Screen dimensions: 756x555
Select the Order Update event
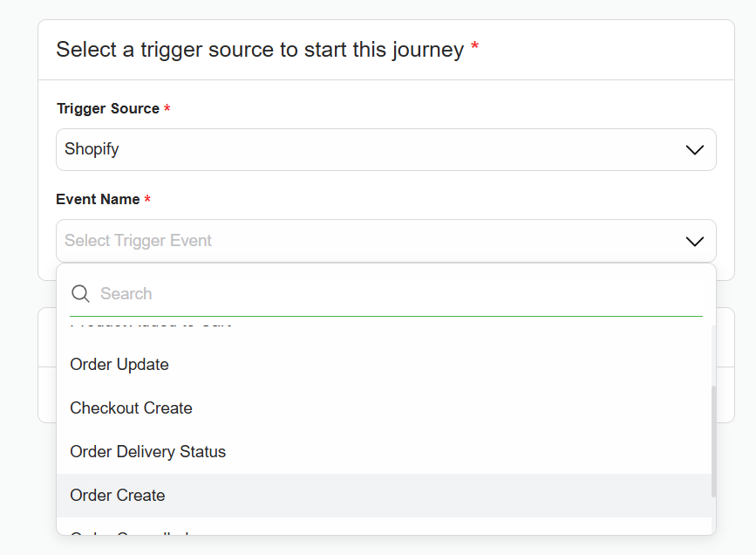point(119,365)
